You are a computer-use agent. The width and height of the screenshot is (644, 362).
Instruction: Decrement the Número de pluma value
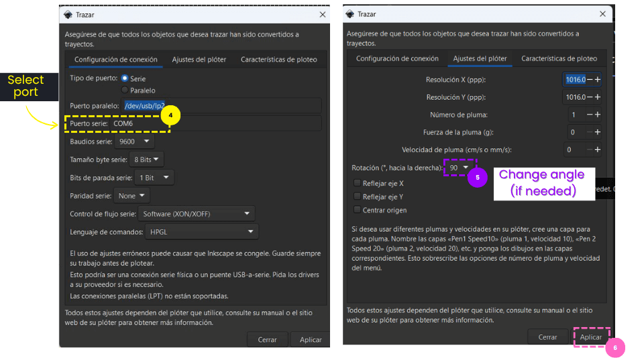click(x=589, y=115)
